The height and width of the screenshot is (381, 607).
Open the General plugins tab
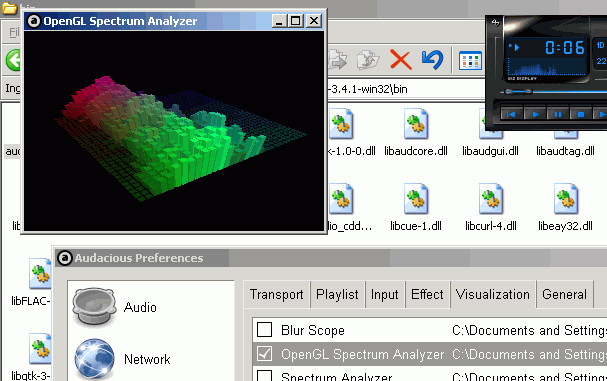pos(564,295)
